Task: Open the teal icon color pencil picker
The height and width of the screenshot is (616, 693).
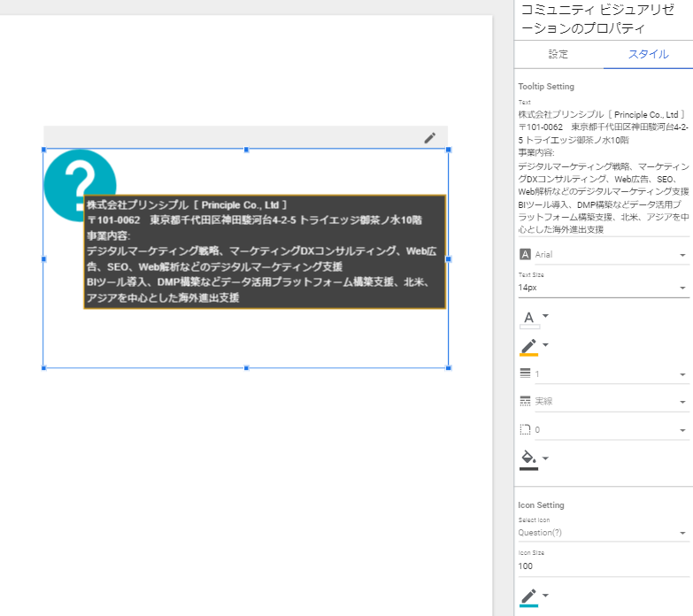Action: [x=534, y=596]
